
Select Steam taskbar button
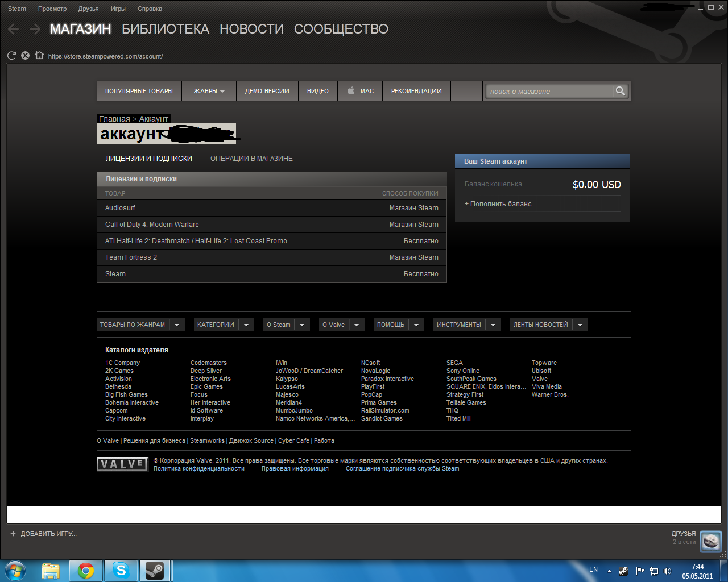point(155,571)
